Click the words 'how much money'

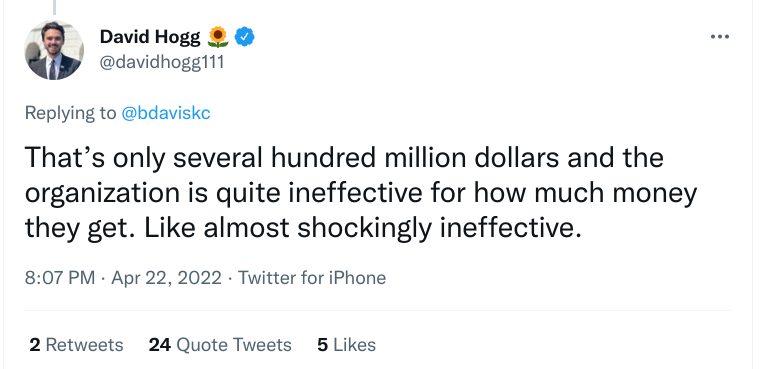(585, 193)
